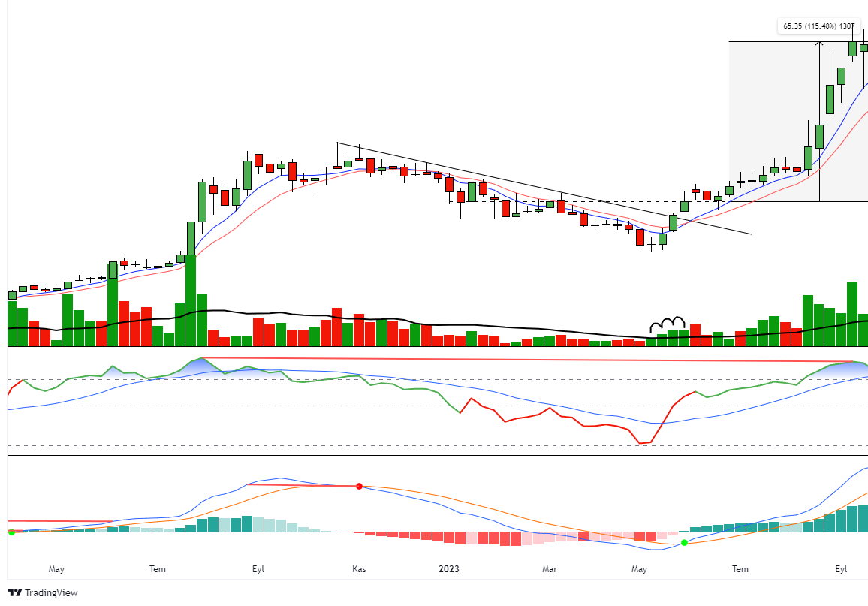The height and width of the screenshot is (606, 868).
Task: Select the red sell marker dot on signal line
Action: [359, 485]
